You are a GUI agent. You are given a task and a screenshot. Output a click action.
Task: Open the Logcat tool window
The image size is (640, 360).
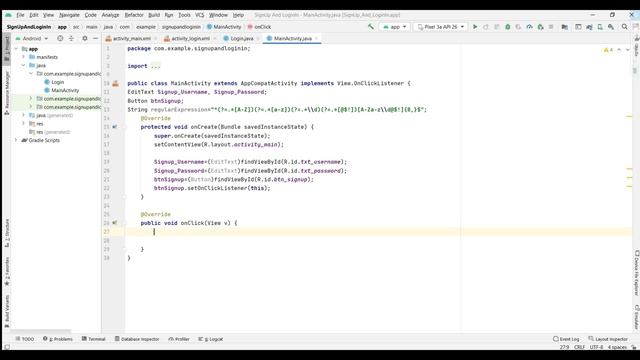211,339
